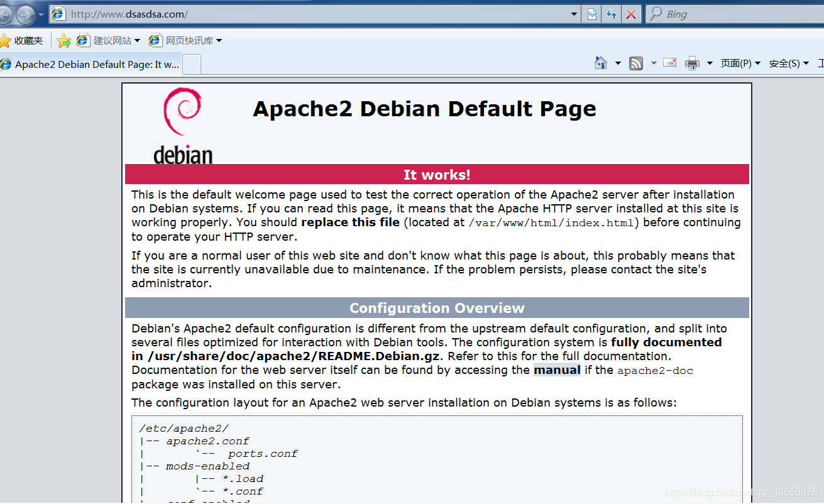
Task: Click the 'Configuration Overview' section header
Action: pos(437,308)
